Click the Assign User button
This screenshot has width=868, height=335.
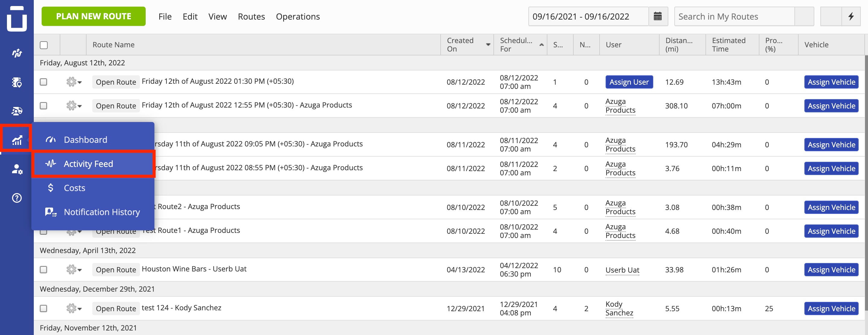tap(629, 82)
